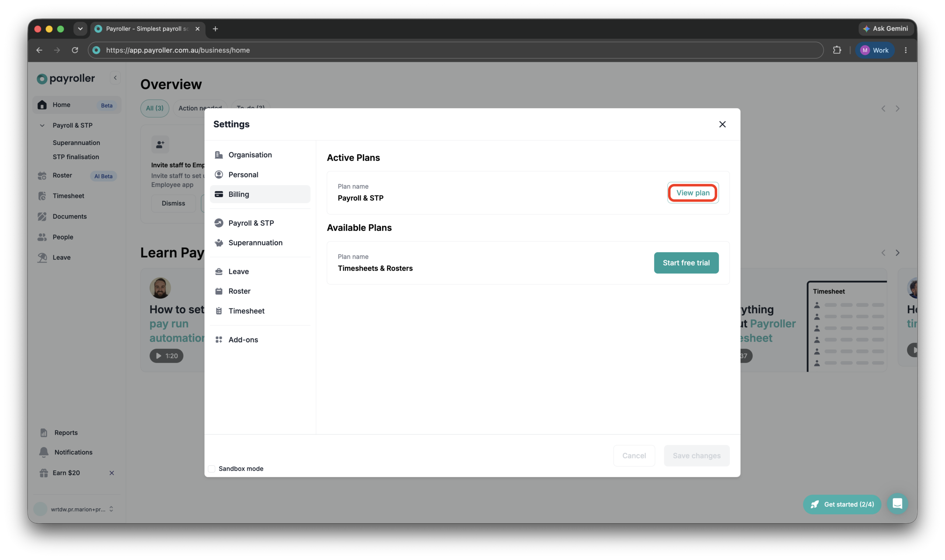Open the Chrome three-dot menu
Viewport: 945px width, 560px height.
906,50
